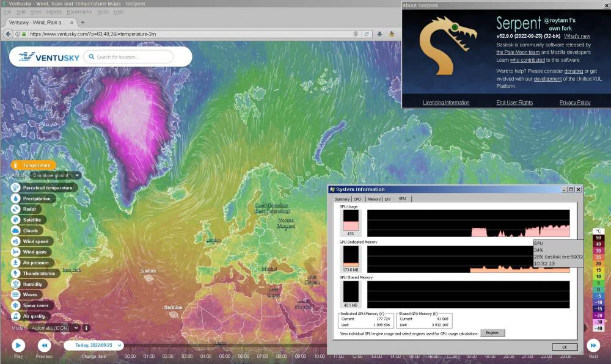
Task: Open the Model Automatic (ICON) dropdown
Action: pyautogui.click(x=54, y=328)
